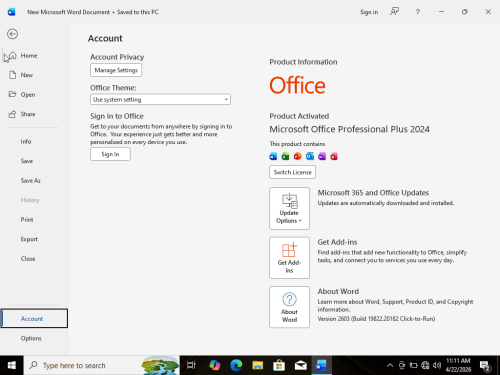Screen dimensions: 500x375
Task: Click the Switch License button
Action: [292, 172]
